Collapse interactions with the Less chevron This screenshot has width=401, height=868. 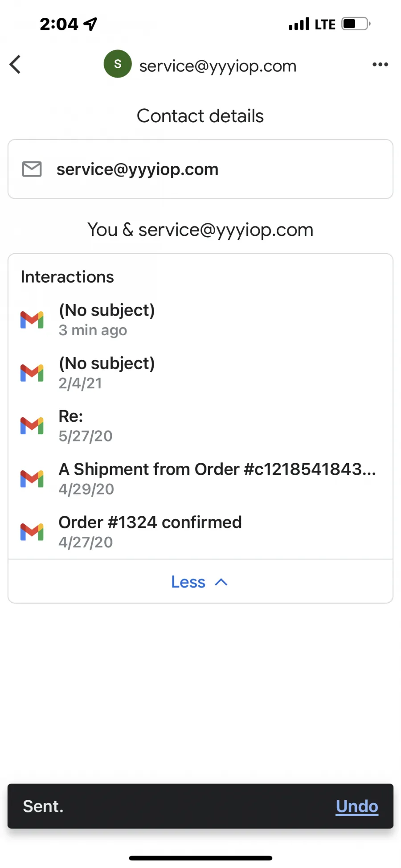pyautogui.click(x=221, y=582)
